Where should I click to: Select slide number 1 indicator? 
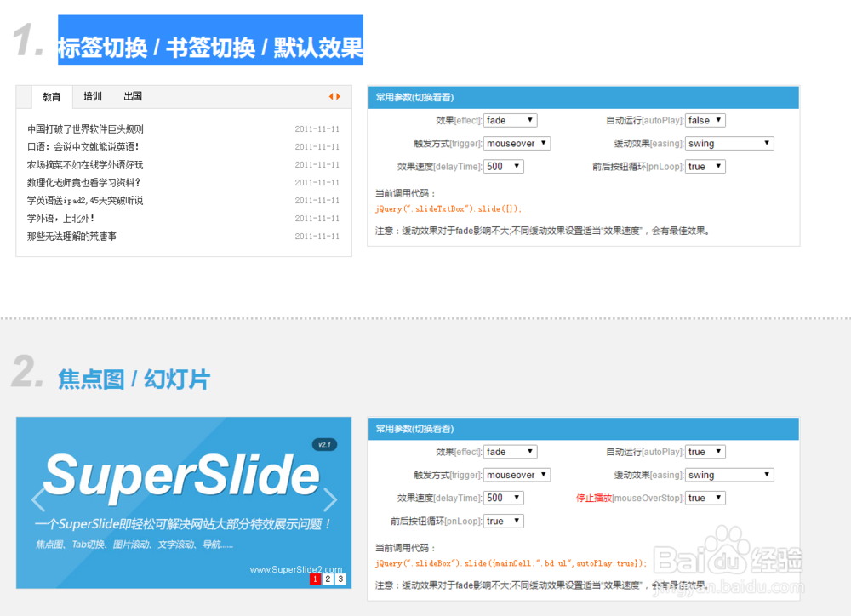(315, 579)
